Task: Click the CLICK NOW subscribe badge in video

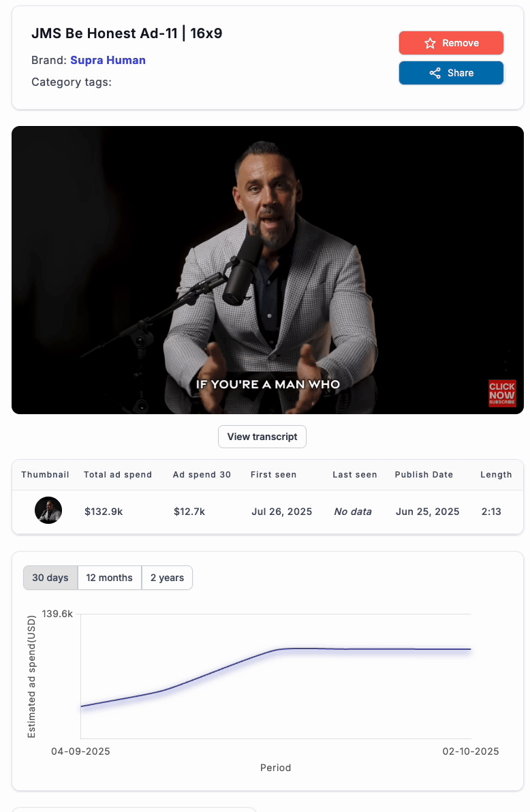Action: coord(502,394)
